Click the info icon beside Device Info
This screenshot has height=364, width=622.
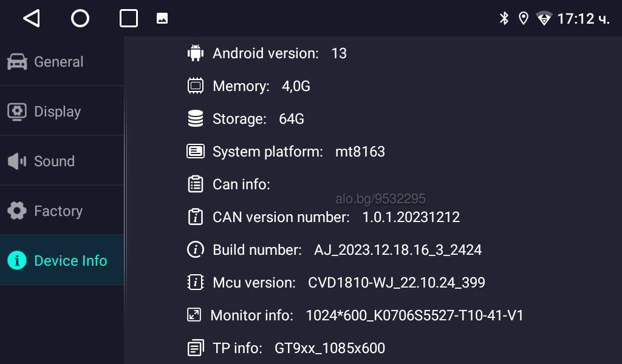point(17,261)
